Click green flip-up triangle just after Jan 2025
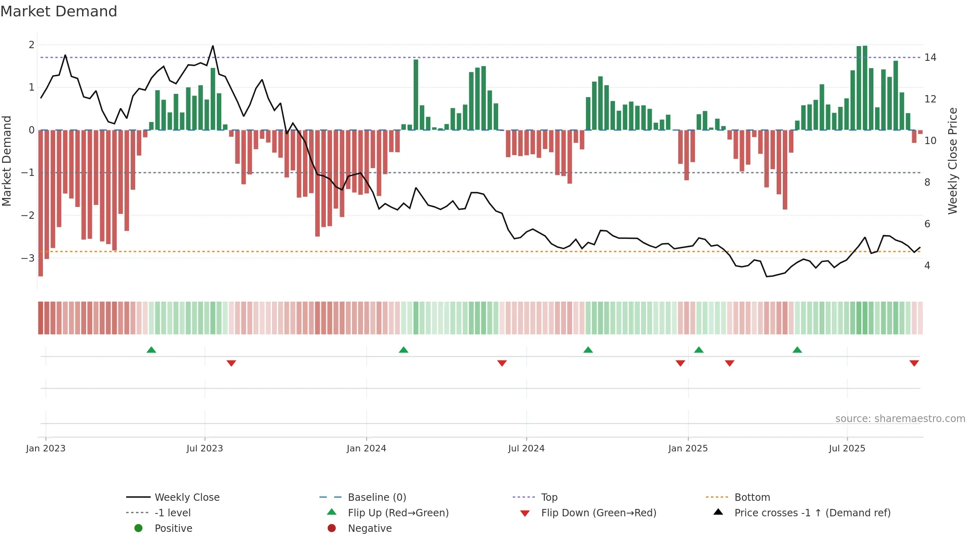Viewport: 980px width, 551px height. 699,350
